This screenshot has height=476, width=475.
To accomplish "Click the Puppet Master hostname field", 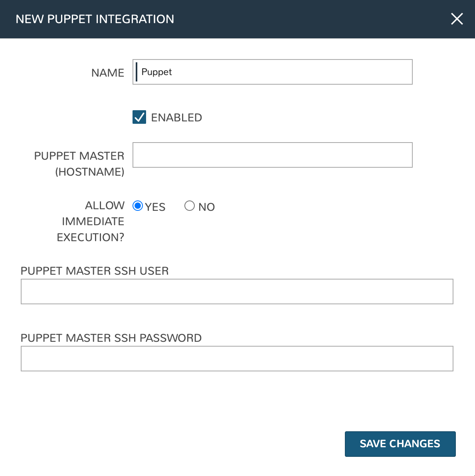I will point(272,155).
